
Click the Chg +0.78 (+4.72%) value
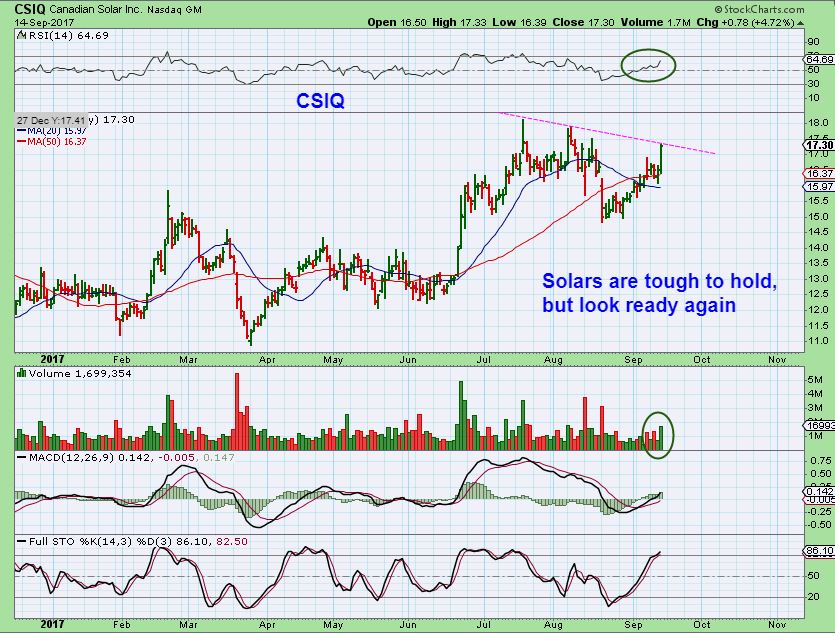[746, 22]
